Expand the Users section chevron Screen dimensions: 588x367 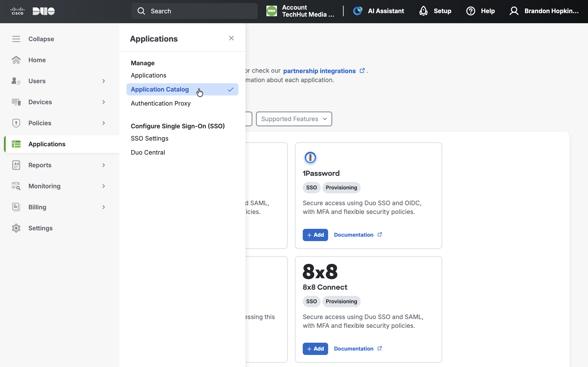pyautogui.click(x=103, y=81)
